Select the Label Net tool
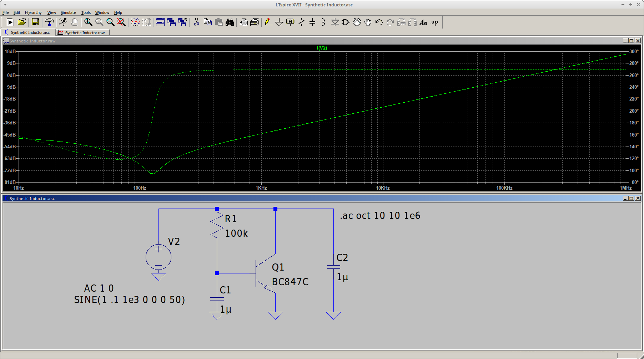This screenshot has height=359, width=644. (x=291, y=22)
